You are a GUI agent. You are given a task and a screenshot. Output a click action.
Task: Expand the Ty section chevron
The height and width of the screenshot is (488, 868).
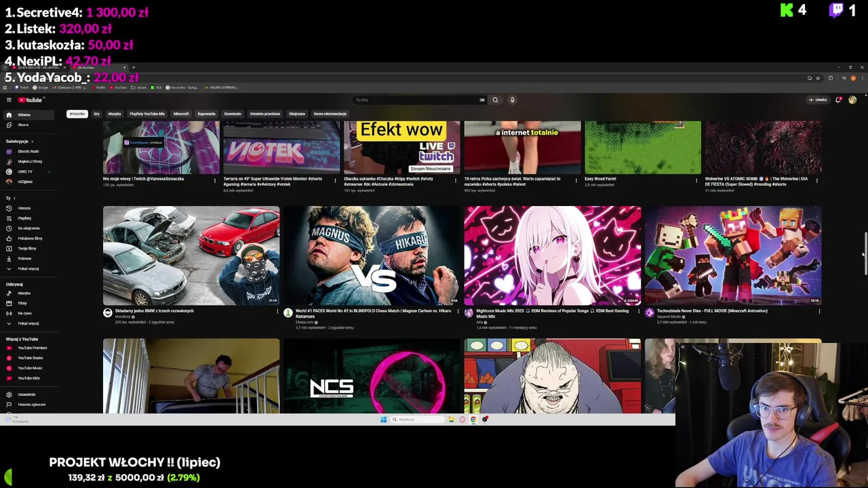pyautogui.click(x=13, y=198)
